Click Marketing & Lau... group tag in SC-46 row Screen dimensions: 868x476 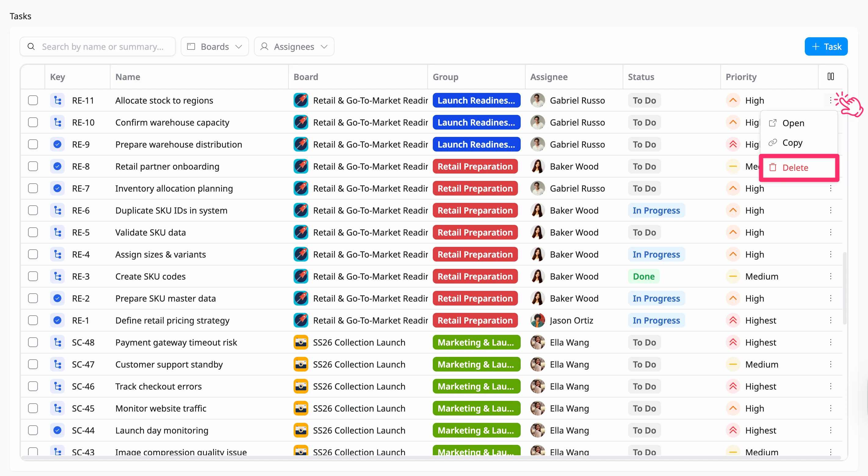tap(476, 386)
